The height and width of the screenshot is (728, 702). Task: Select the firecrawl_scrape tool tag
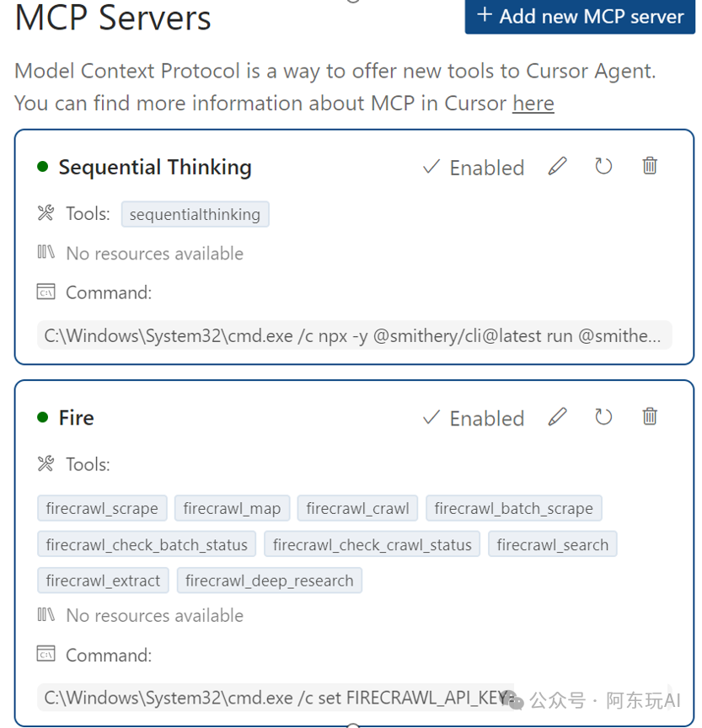[x=101, y=508]
